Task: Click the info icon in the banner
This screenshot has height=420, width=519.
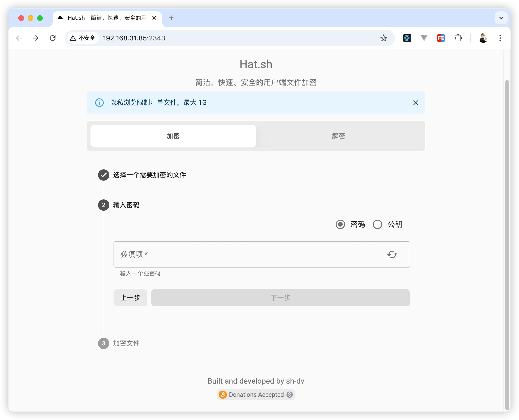Action: pos(99,103)
